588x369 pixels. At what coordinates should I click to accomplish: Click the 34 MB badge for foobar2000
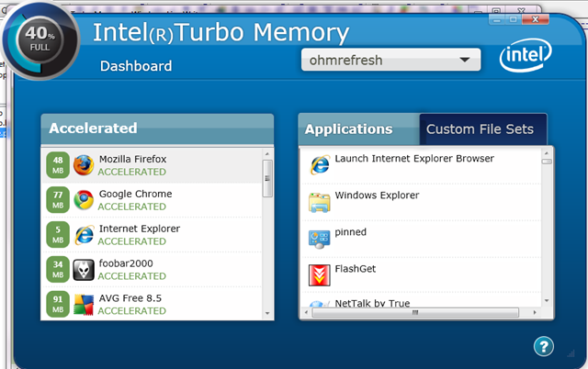click(58, 269)
